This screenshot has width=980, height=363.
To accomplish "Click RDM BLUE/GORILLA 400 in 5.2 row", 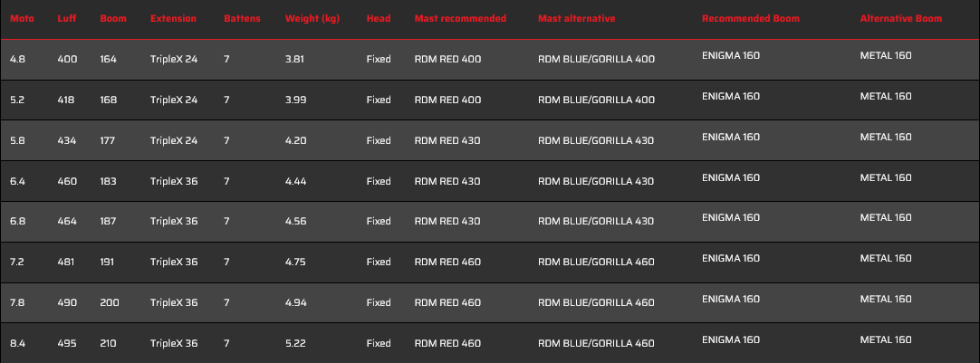I will click(x=596, y=100).
